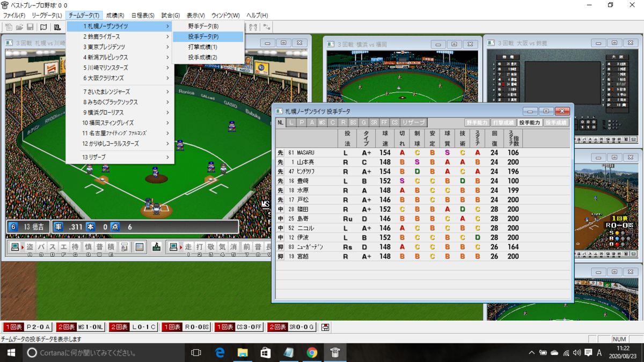Viewport: 644px width, 362px height.
Task: Click the 盗 steal command button
Action: (30, 247)
